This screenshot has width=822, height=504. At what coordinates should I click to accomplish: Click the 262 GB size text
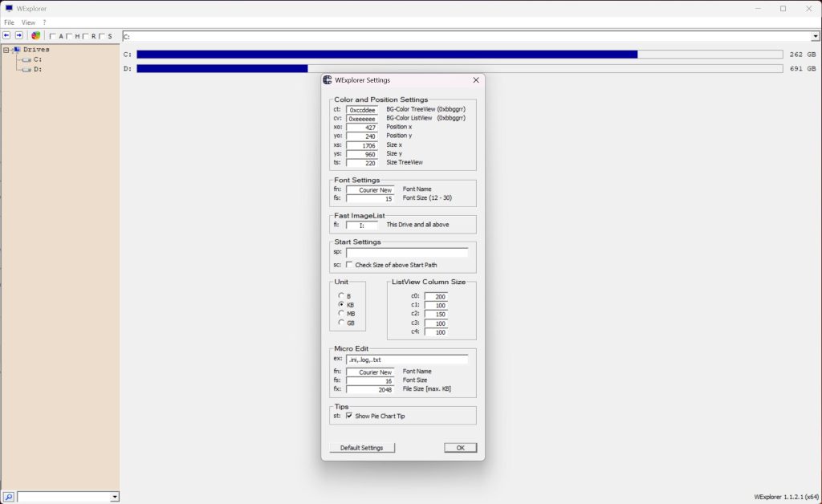803,55
